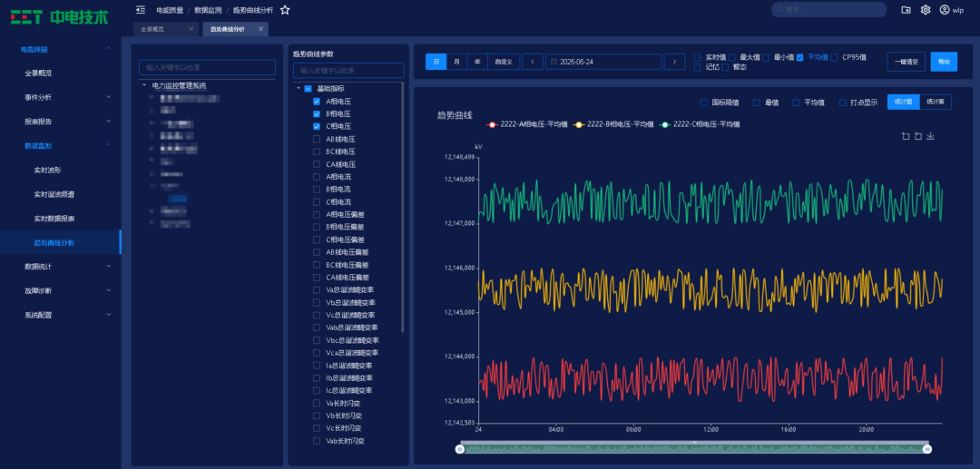This screenshot has height=469, width=980.
Task: Click the 导出 export button
Action: pos(944,62)
